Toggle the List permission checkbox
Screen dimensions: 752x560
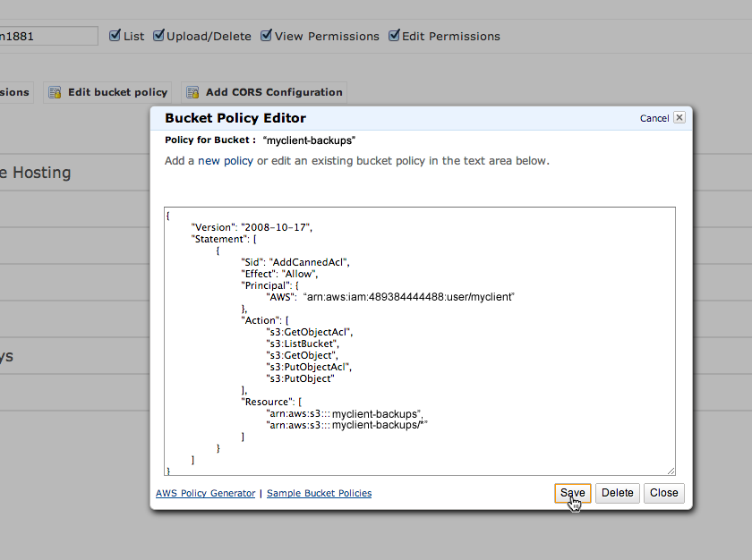tap(115, 36)
